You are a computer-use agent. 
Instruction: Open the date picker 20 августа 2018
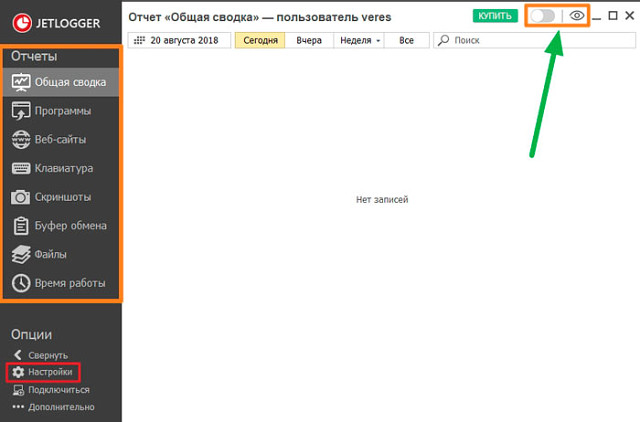click(181, 41)
